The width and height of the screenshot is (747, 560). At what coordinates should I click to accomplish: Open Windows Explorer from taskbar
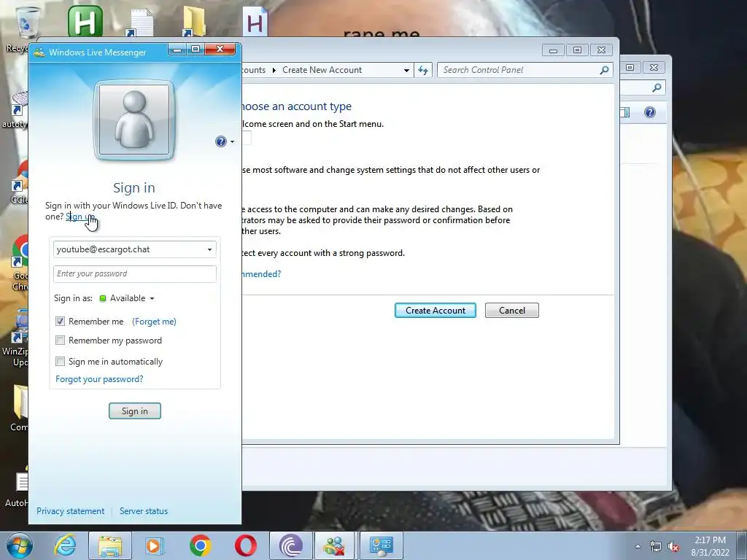pos(109,545)
